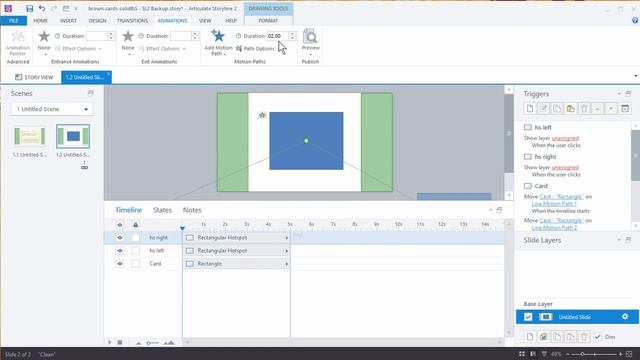Expand hs left Rectangular Hotspot timeline arrow
640x360 pixels.
(287, 251)
